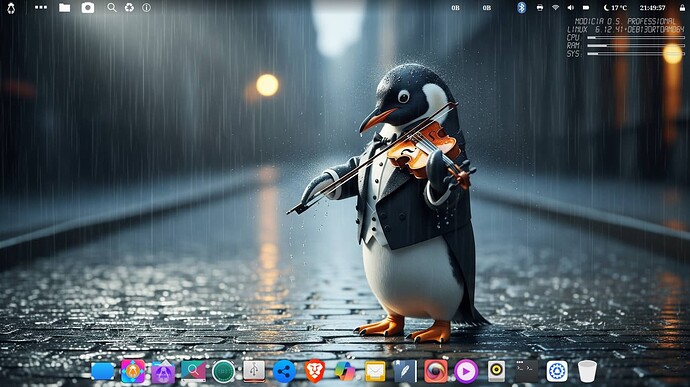
Task: Launch the feather notebook app in dock
Action: click(405, 371)
